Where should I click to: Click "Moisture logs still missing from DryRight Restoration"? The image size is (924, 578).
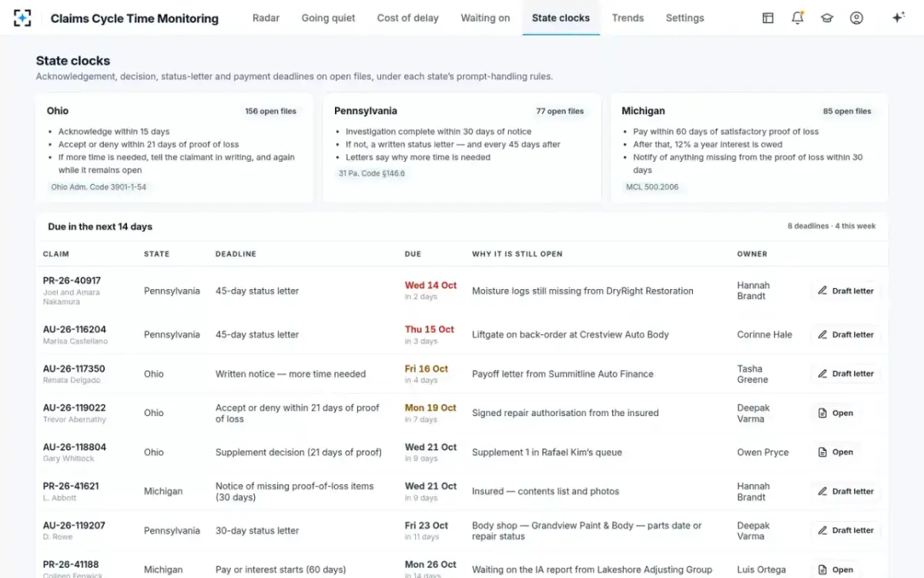point(583,291)
